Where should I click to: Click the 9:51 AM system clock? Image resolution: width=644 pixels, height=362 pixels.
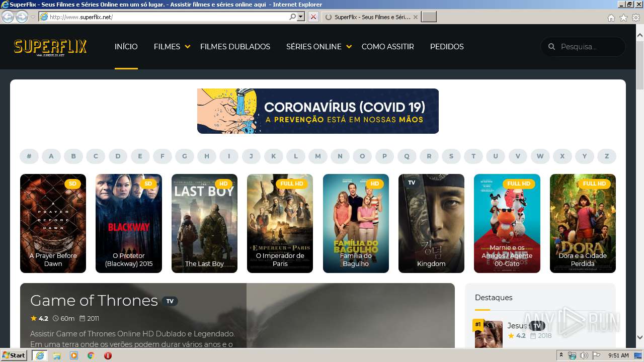point(618,355)
